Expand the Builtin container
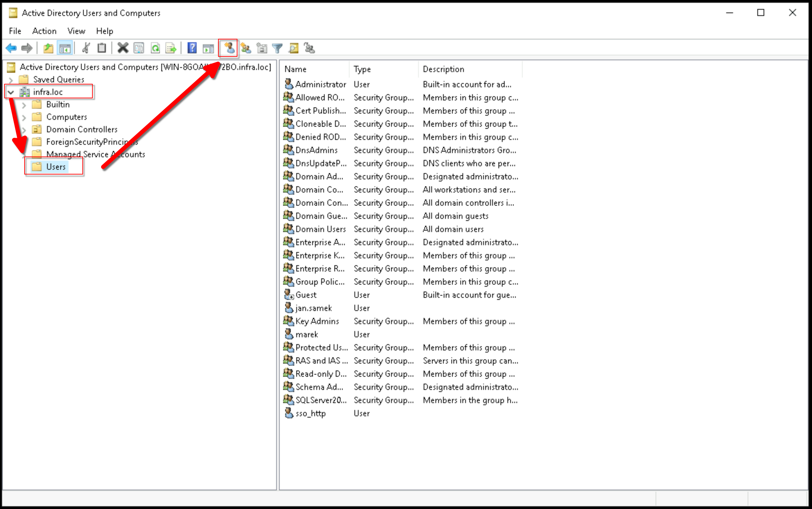The width and height of the screenshot is (812, 509). coord(24,104)
